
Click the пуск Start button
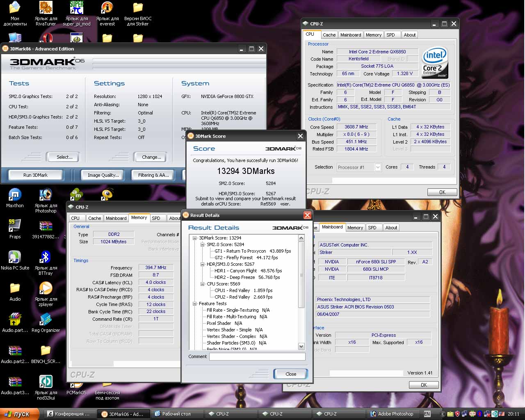[x=20, y=414]
